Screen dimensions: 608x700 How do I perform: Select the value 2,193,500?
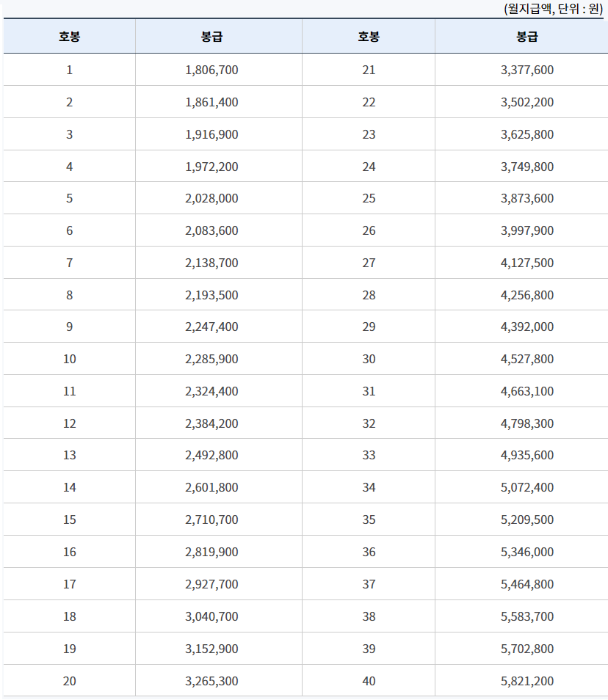(211, 295)
